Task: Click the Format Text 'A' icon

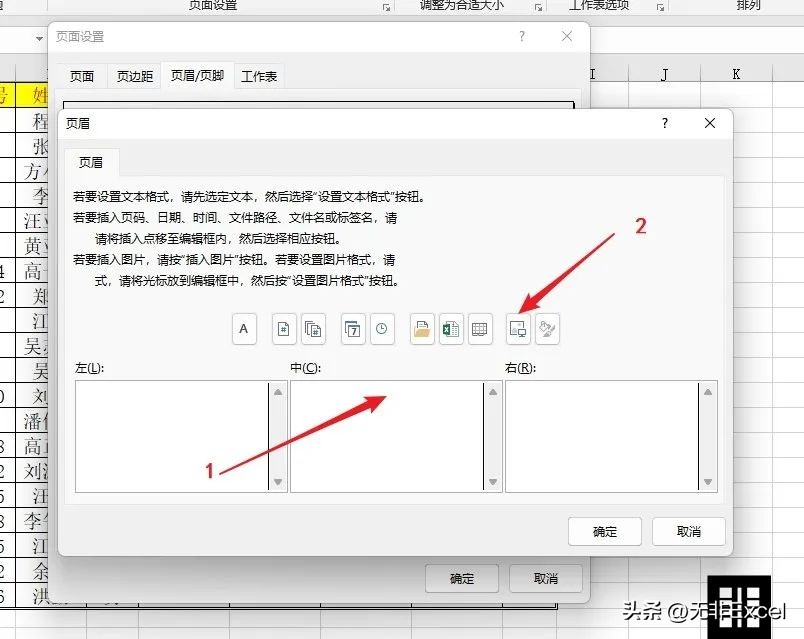Action: [244, 329]
